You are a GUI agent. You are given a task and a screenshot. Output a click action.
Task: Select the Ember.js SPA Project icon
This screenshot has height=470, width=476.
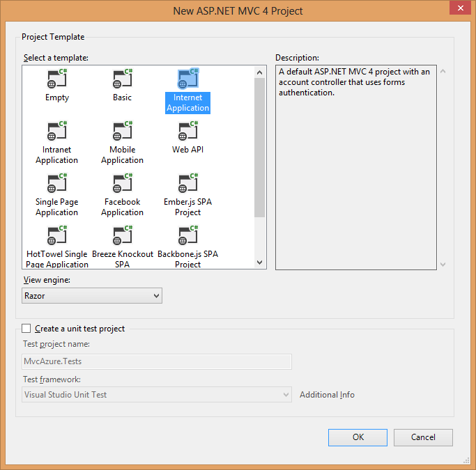coord(188,183)
